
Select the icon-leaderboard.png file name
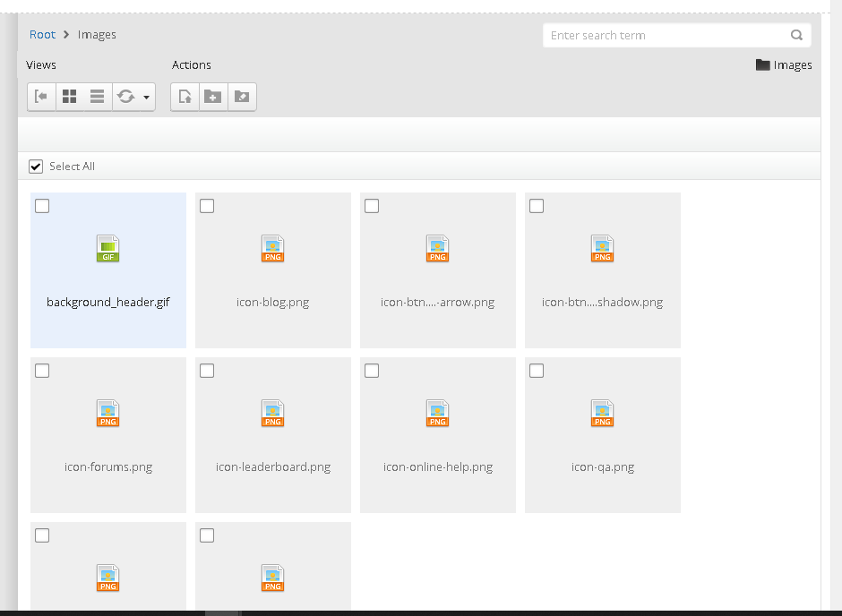(273, 466)
